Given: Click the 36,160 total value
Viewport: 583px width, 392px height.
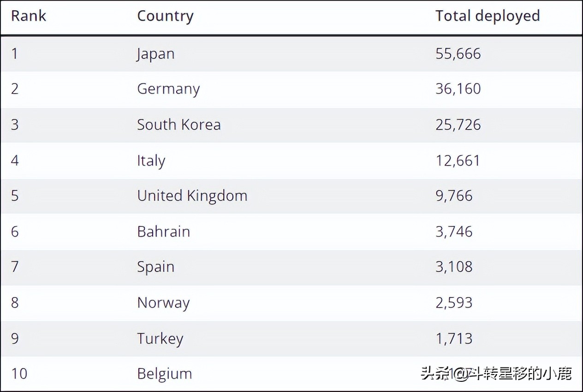Looking at the screenshot, I should [x=458, y=89].
